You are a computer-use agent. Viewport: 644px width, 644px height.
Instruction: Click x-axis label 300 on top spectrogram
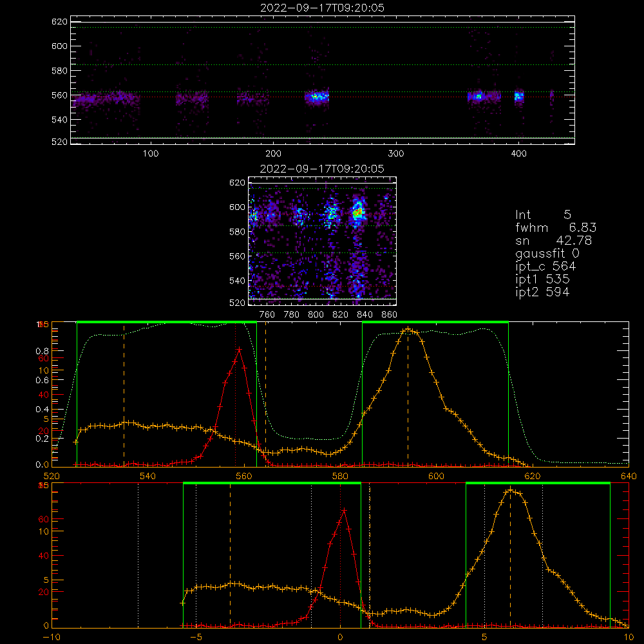tap(396, 154)
